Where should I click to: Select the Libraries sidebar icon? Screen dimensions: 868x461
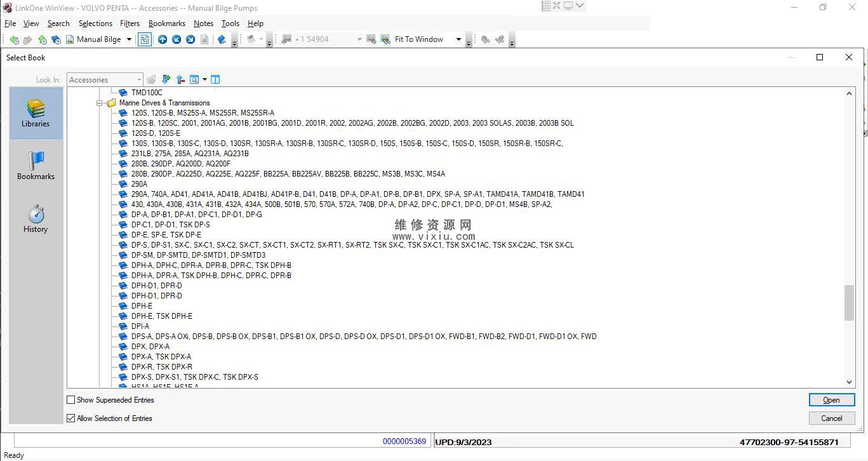click(36, 113)
